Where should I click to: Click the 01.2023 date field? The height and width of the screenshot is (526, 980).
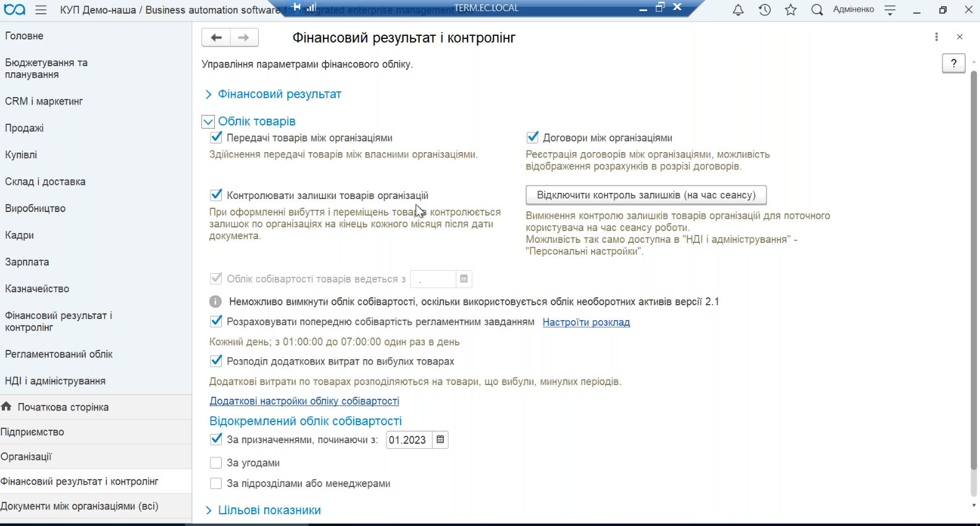409,440
